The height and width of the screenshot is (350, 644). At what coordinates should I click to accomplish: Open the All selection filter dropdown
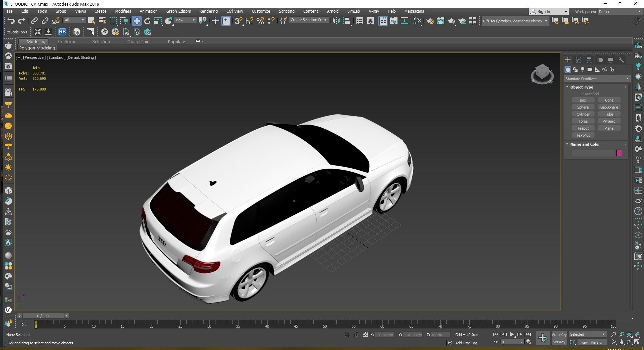pyautogui.click(x=74, y=20)
